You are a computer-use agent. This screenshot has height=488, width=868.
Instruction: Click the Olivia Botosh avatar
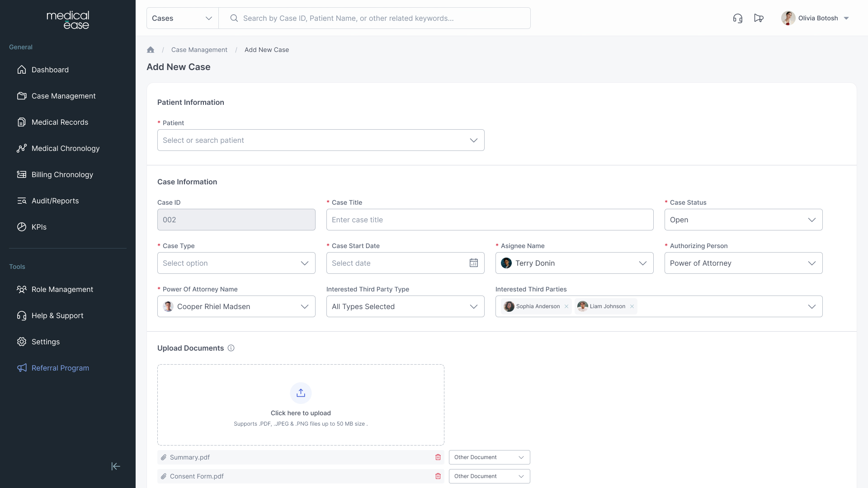(x=788, y=18)
